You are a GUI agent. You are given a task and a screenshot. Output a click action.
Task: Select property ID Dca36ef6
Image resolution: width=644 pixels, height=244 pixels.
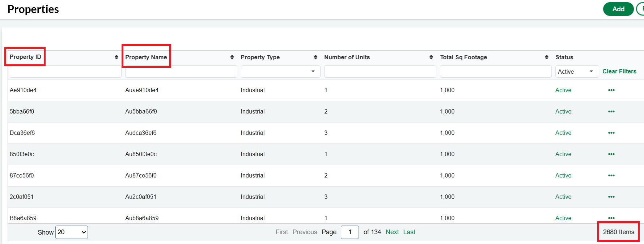pos(22,133)
